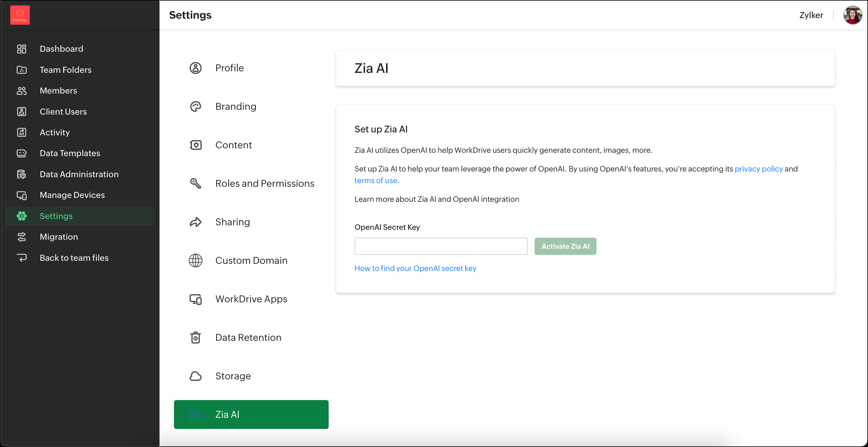Open the Content settings tab
The height and width of the screenshot is (447, 868).
(251, 145)
